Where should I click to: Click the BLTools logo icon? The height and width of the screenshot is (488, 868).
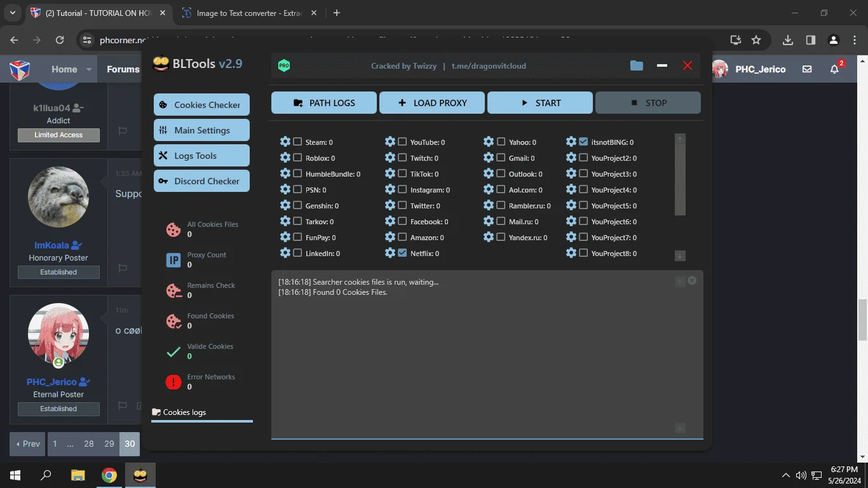click(x=161, y=64)
